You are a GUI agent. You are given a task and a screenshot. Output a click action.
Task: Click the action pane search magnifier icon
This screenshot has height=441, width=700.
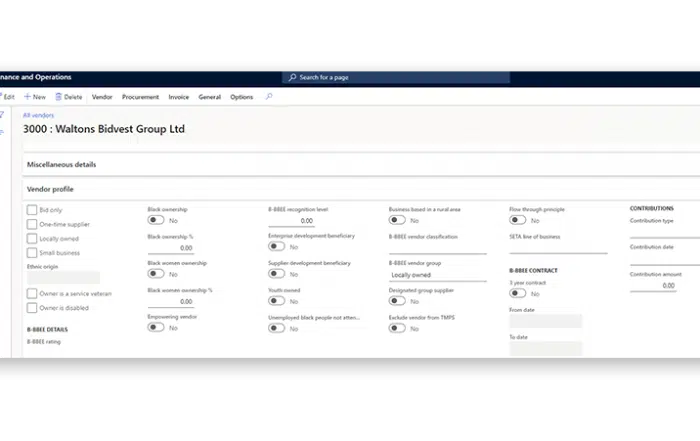tap(268, 97)
